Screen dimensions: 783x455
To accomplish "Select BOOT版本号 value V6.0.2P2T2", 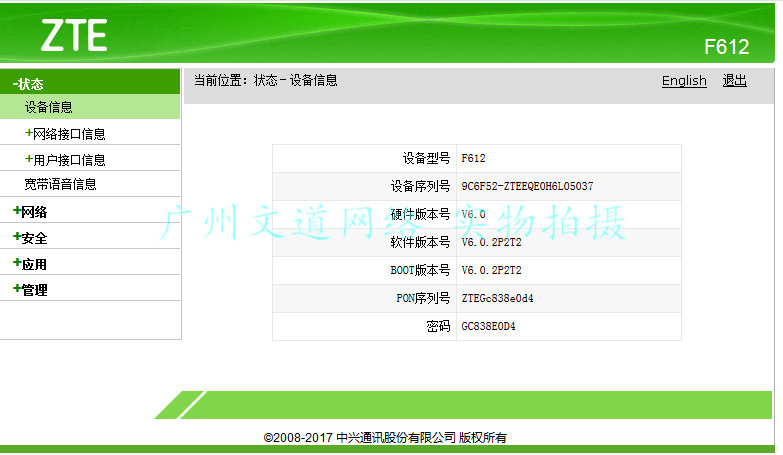I will pos(491,270).
